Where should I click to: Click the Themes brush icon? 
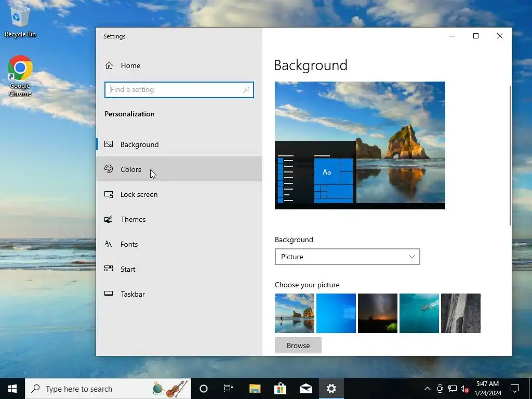[109, 219]
